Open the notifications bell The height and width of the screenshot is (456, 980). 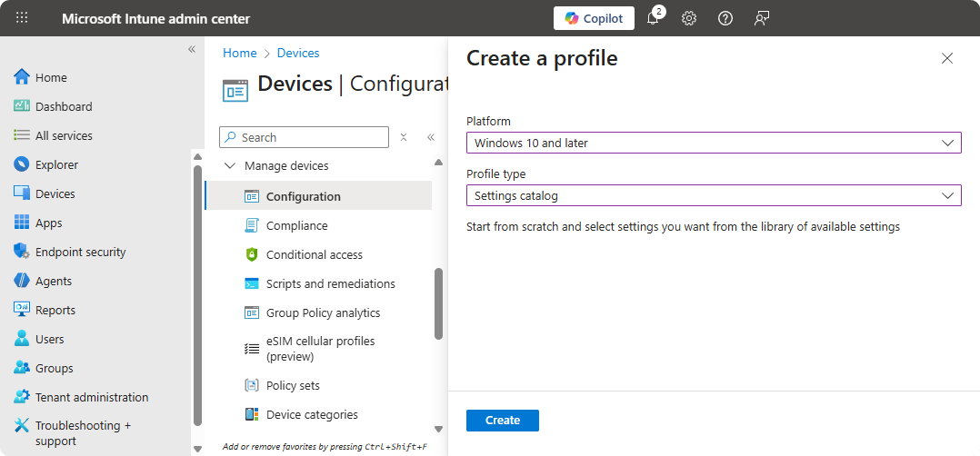[653, 19]
